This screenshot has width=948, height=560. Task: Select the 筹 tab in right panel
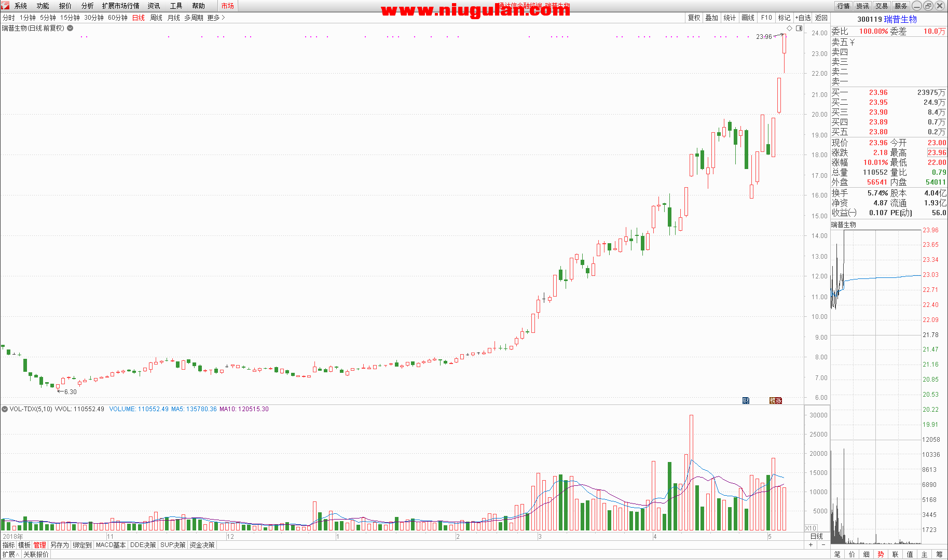pyautogui.click(x=939, y=554)
